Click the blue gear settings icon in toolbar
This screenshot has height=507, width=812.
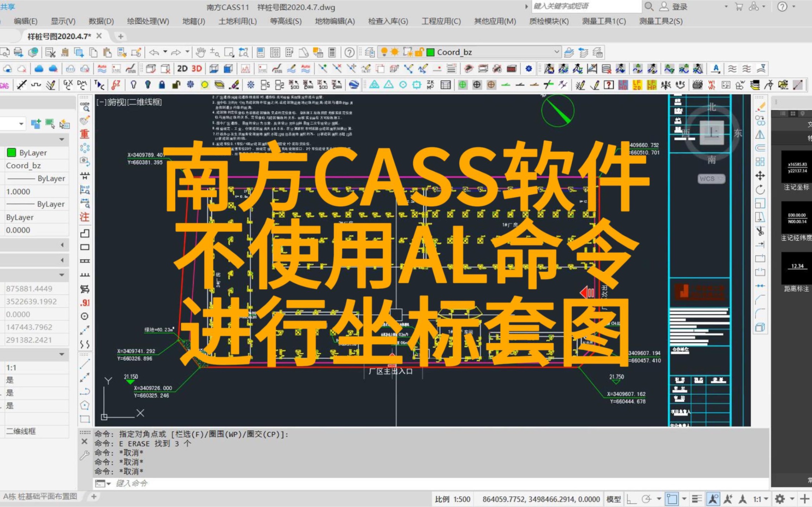coord(528,69)
